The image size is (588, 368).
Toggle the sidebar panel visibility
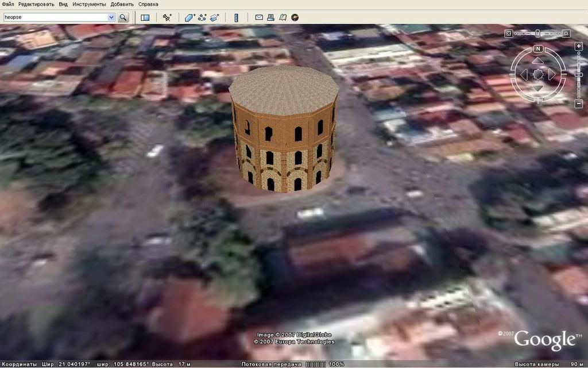145,17
